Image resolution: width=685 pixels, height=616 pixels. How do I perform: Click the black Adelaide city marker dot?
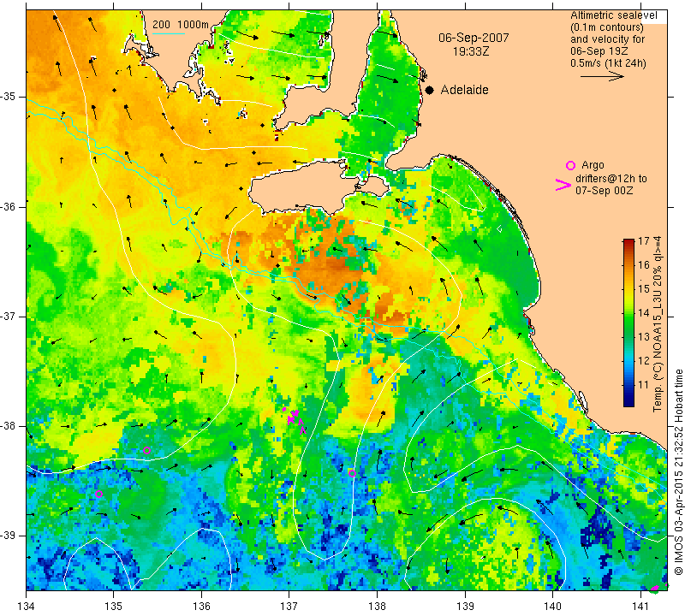430,90
